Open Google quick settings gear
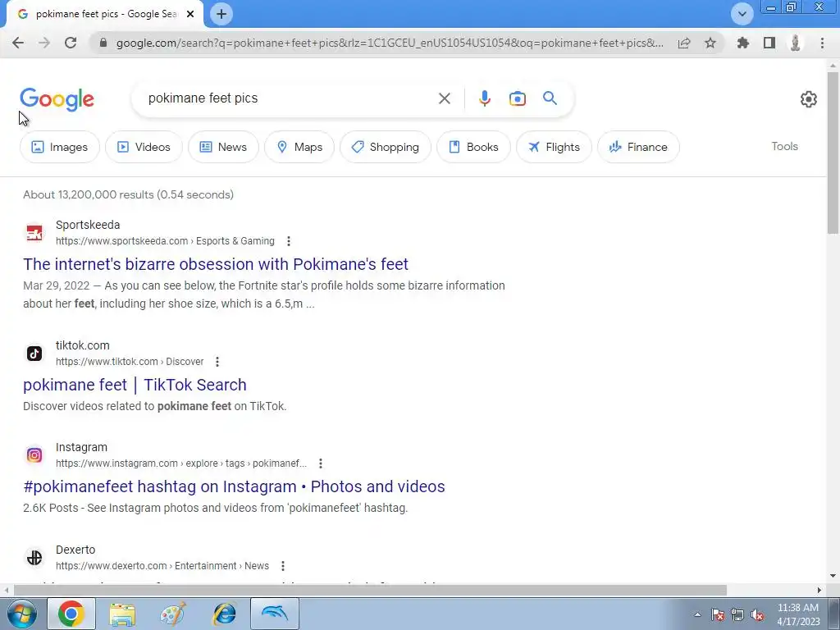The image size is (840, 630). (x=808, y=99)
